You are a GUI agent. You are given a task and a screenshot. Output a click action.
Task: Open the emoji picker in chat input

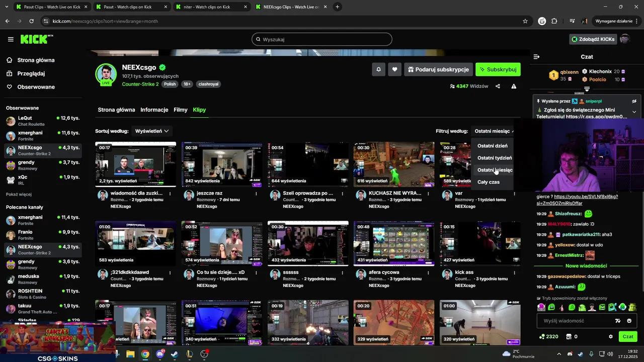(629, 321)
